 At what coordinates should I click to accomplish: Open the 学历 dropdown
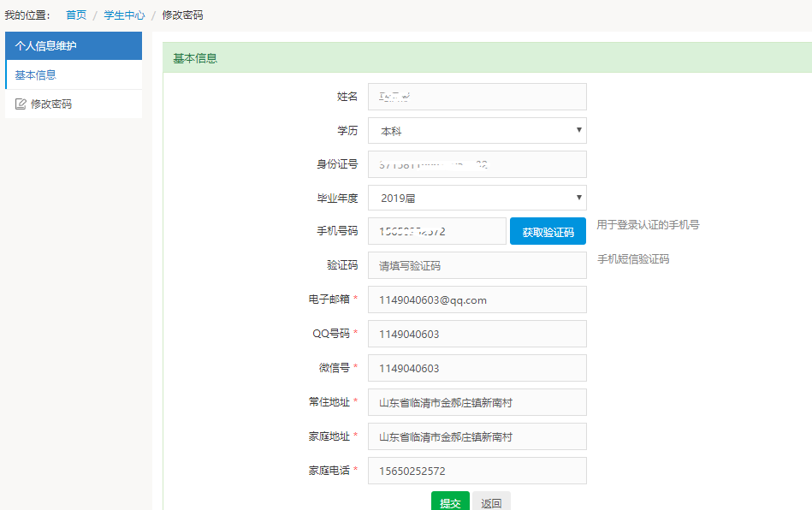(x=477, y=131)
